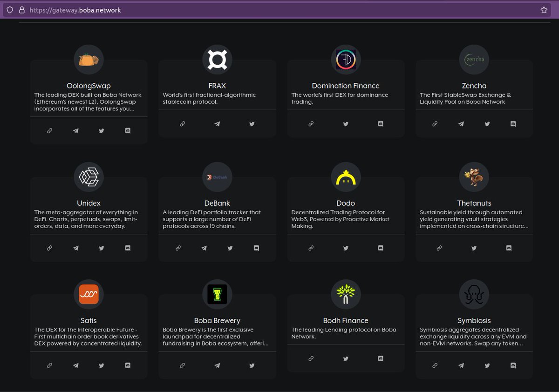Open Satis website link icon
559x392 pixels.
(49, 365)
